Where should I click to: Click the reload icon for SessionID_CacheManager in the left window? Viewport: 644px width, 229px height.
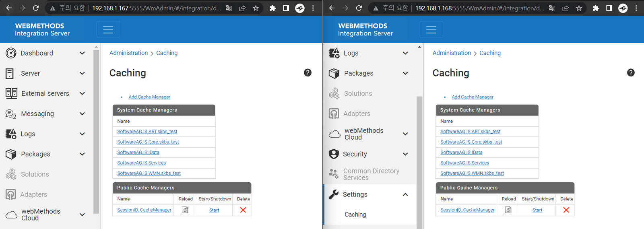pos(185,210)
